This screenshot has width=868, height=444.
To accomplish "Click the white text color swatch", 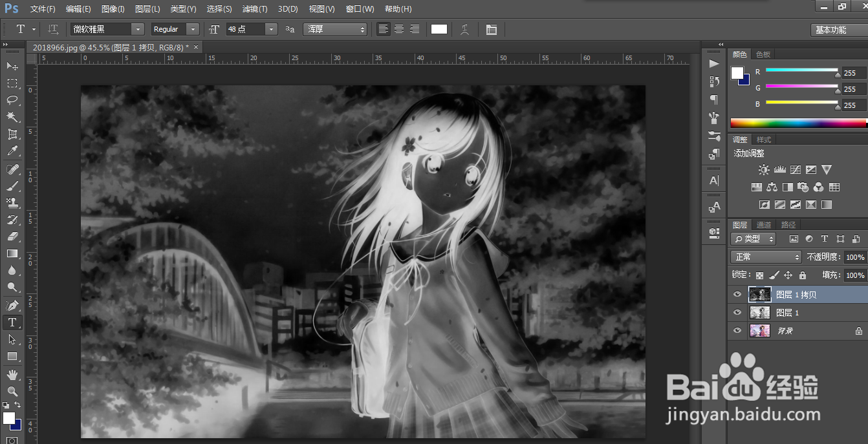I will (x=439, y=29).
